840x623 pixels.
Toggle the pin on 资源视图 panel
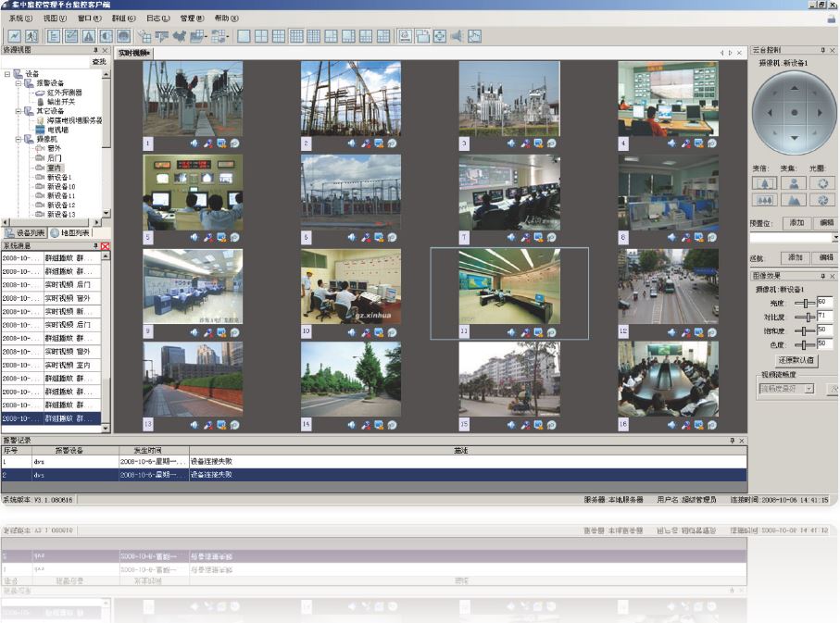tap(95, 50)
